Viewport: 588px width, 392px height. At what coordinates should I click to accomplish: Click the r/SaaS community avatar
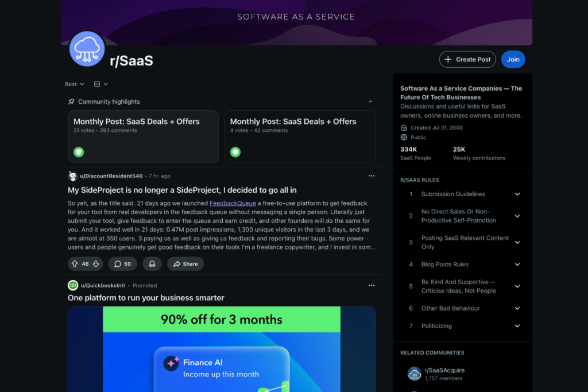(87, 49)
